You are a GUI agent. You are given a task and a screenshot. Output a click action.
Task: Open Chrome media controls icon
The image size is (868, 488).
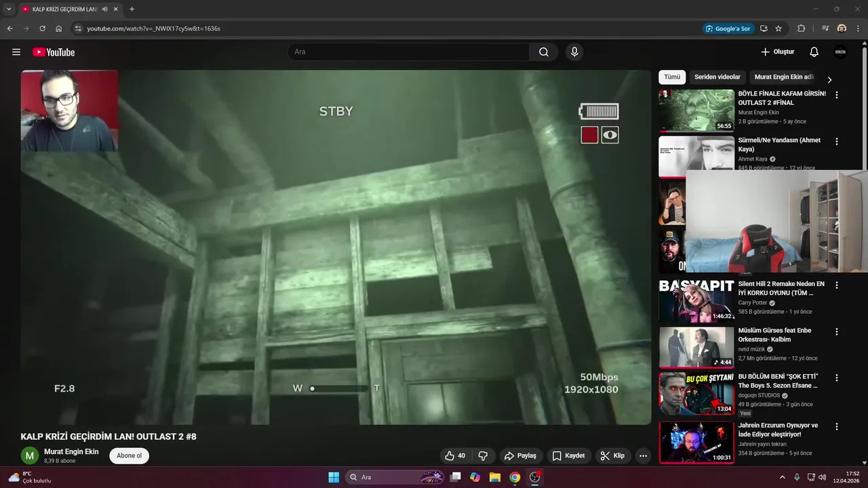825,28
